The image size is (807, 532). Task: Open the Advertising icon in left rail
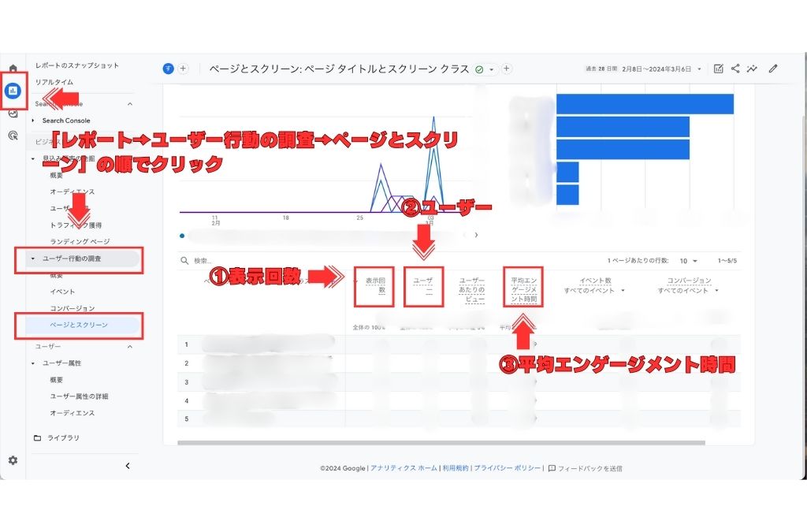pyautogui.click(x=13, y=136)
